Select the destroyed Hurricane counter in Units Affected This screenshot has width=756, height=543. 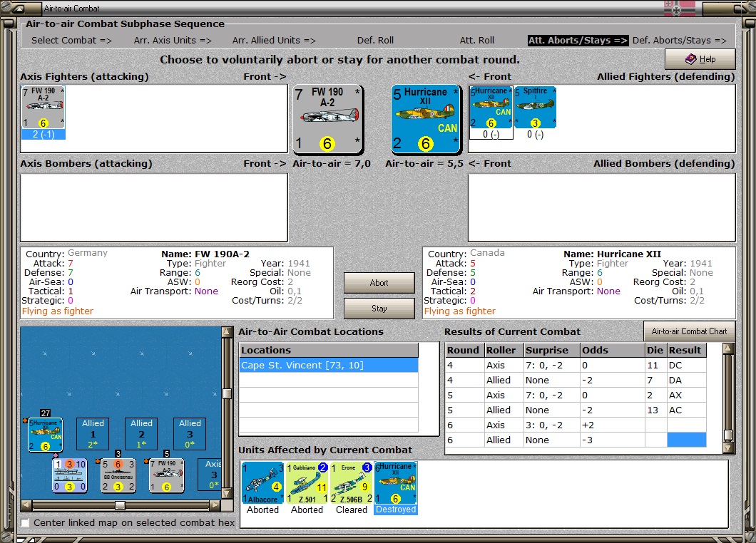(396, 482)
